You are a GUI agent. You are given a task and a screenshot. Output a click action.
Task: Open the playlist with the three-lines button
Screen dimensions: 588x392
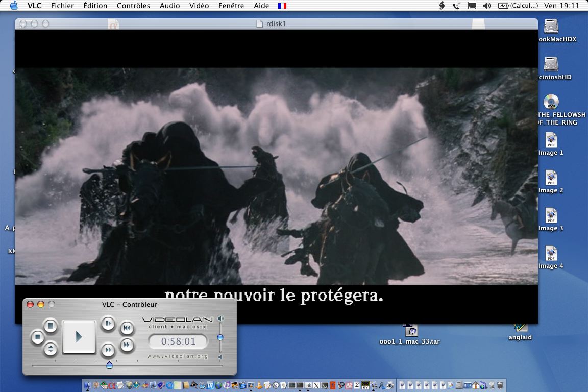[x=50, y=325]
